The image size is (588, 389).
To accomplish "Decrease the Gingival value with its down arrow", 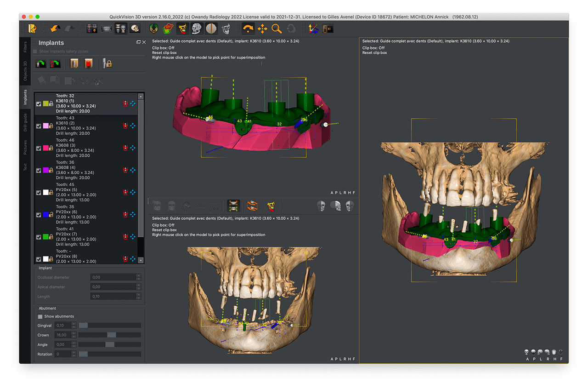I will pyautogui.click(x=73, y=327).
